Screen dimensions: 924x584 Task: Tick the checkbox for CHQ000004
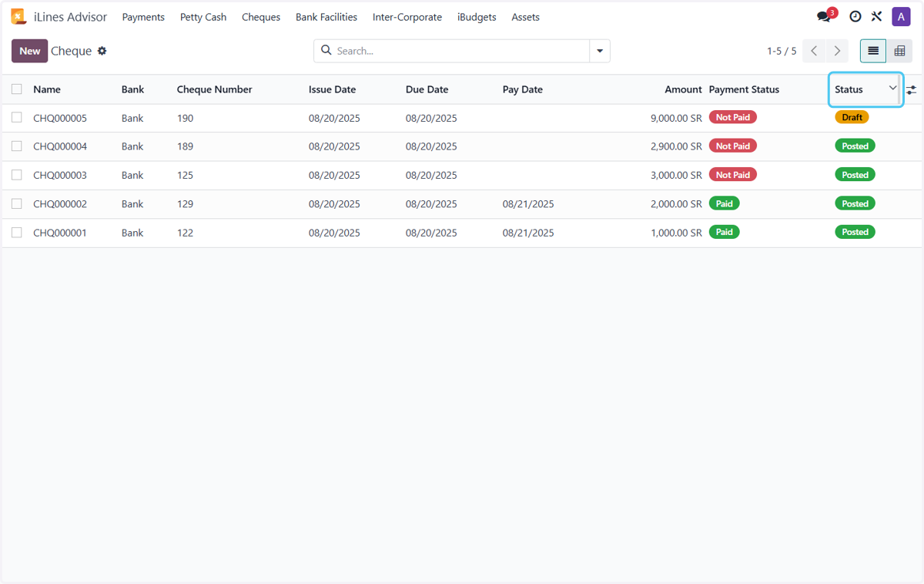[17, 146]
